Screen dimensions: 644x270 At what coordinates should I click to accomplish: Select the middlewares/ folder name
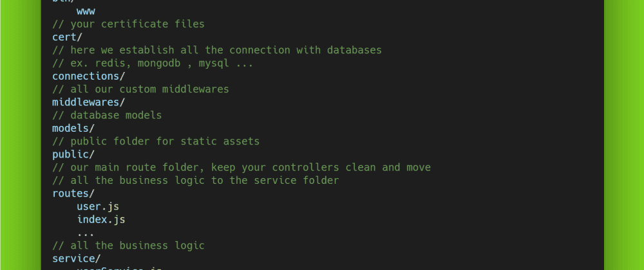tap(88, 102)
